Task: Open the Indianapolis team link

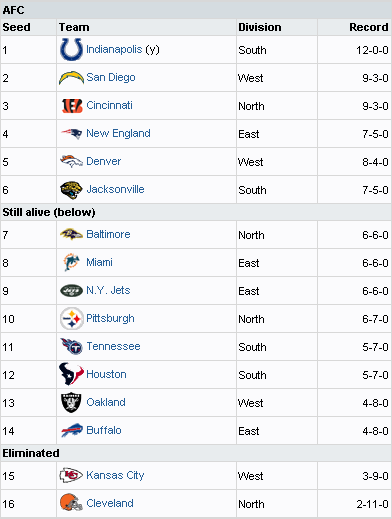Action: (114, 49)
